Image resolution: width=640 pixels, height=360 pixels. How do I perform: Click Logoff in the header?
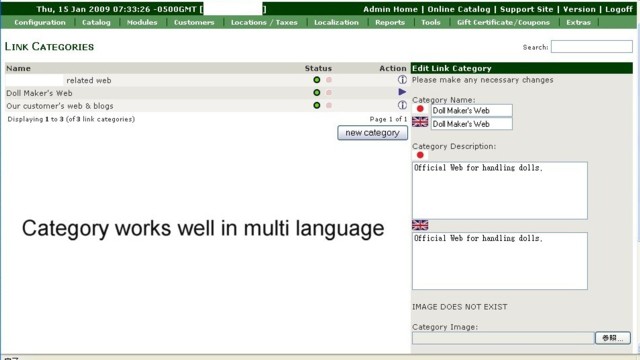point(619,9)
